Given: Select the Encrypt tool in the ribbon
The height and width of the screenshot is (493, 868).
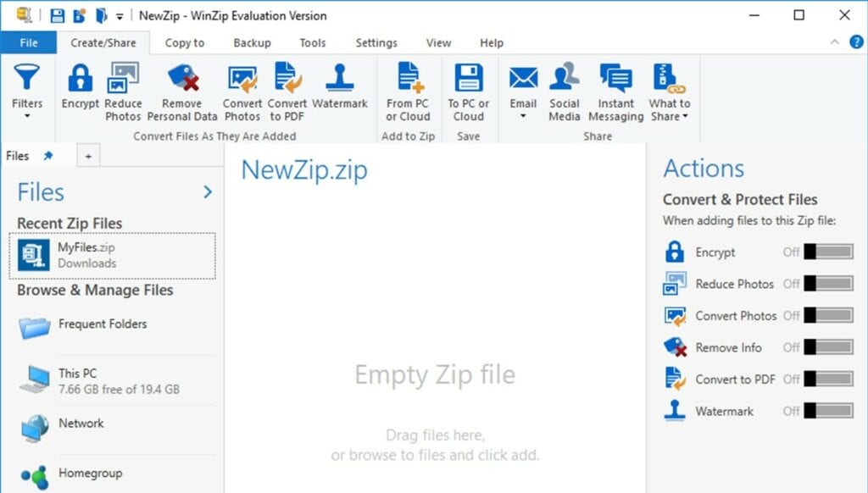Looking at the screenshot, I should 80,85.
